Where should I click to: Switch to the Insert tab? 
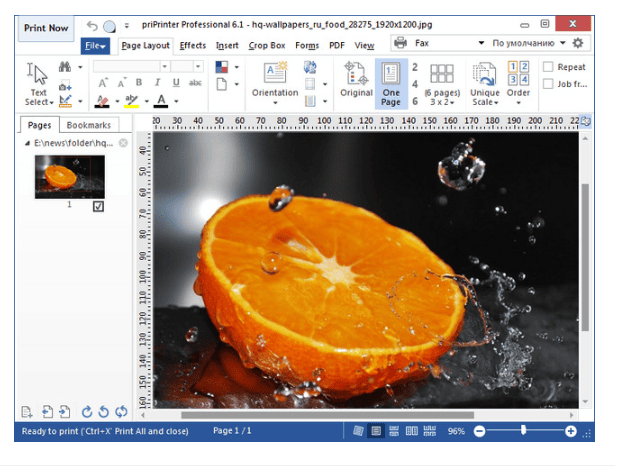tap(227, 46)
